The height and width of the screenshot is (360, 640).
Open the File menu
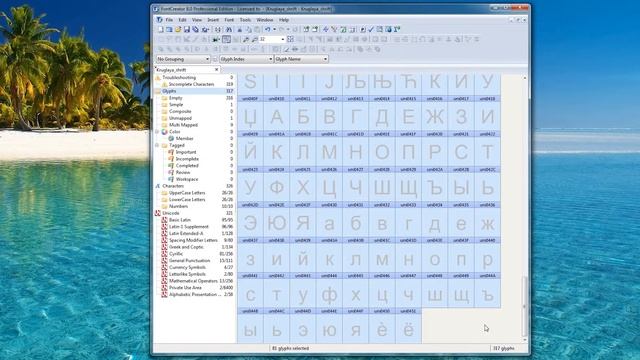pyautogui.click(x=169, y=20)
